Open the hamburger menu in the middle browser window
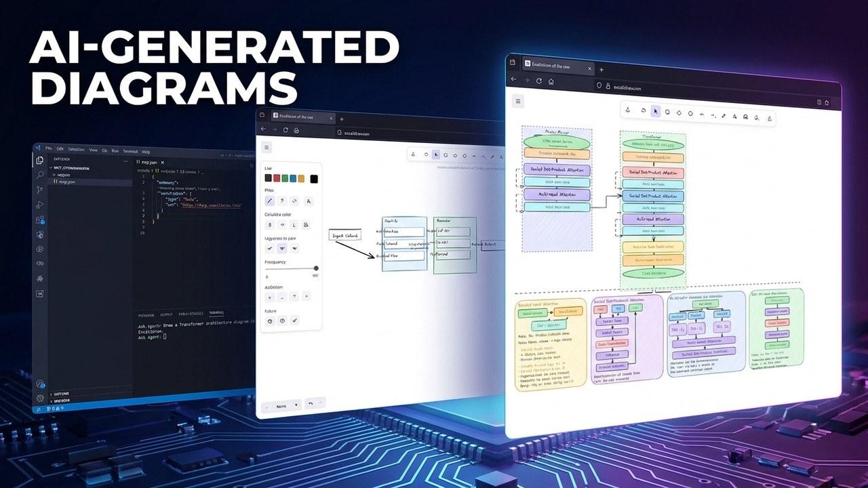Screen dimensions: 868x488 pos(267,147)
